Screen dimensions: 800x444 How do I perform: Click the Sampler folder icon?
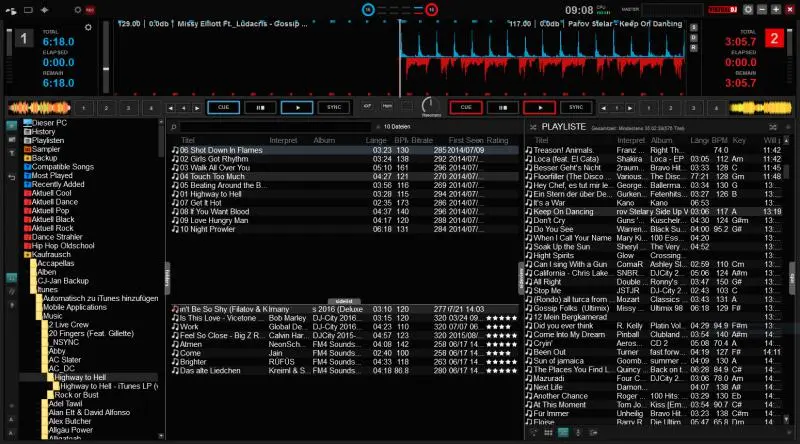click(26, 149)
